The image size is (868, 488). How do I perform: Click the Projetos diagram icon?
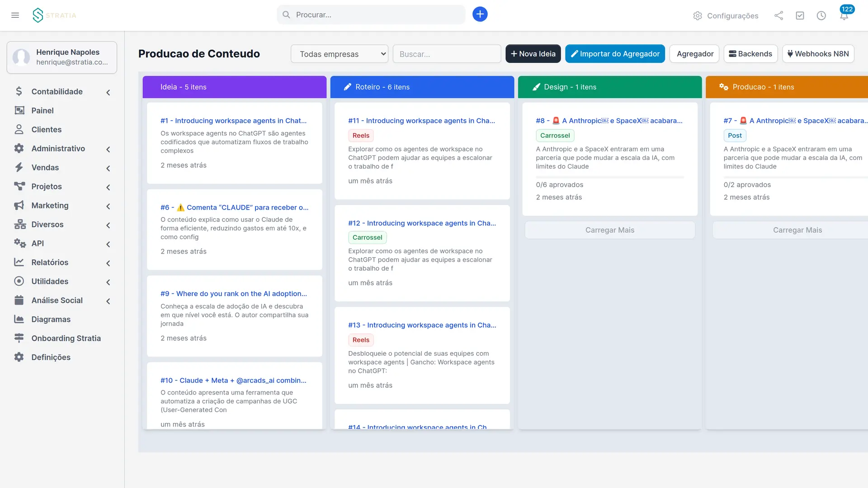(19, 187)
